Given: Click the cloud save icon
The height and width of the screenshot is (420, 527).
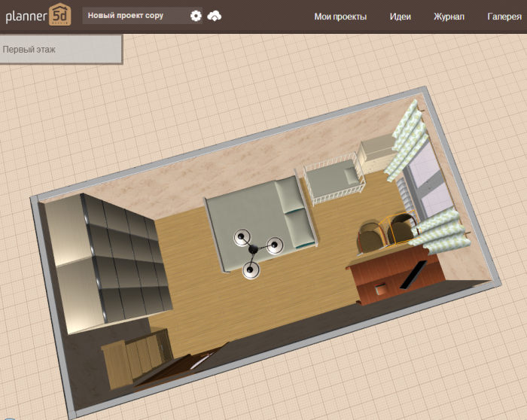Looking at the screenshot, I should [214, 16].
